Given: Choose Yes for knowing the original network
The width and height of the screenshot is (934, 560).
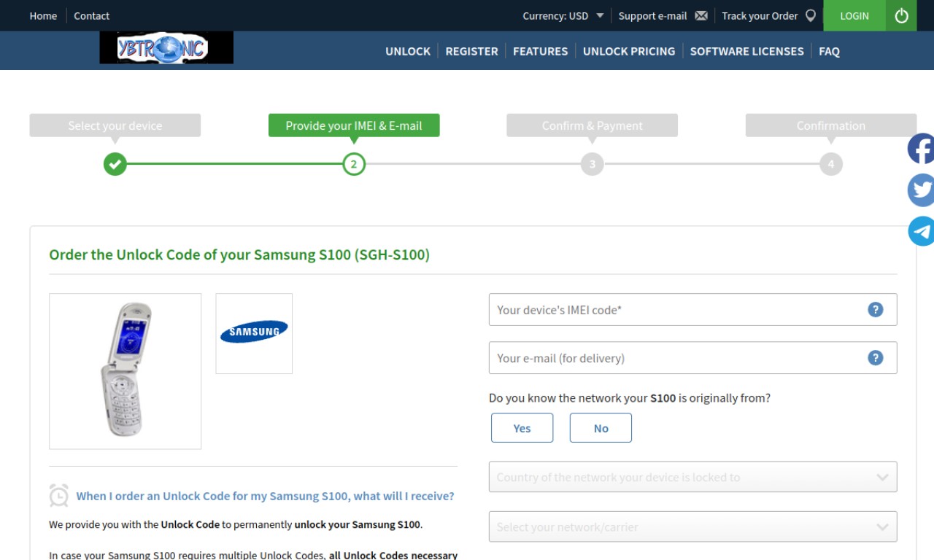Looking at the screenshot, I should point(522,428).
